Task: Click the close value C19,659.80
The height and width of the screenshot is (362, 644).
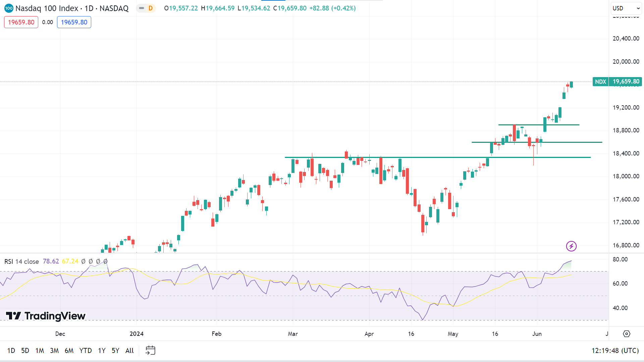Action: [290, 8]
